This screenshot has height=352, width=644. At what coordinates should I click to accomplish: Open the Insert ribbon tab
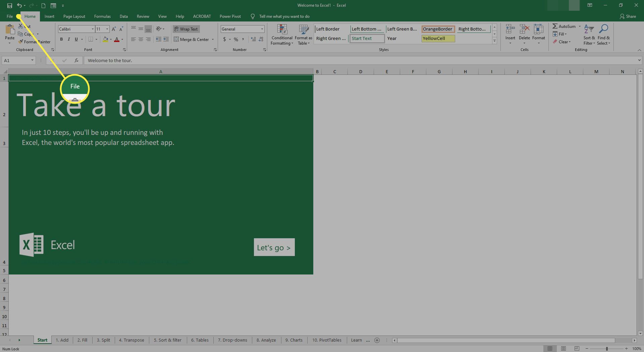click(x=49, y=16)
